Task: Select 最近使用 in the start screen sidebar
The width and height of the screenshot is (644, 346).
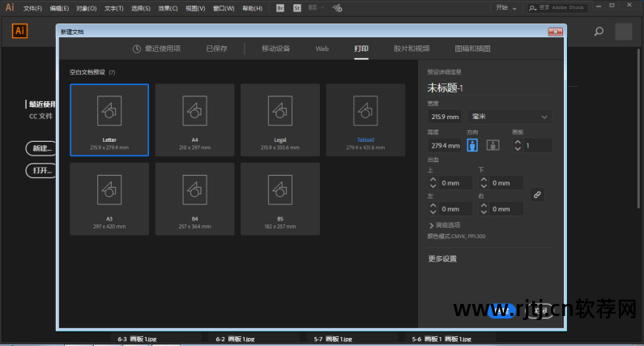Action: pyautogui.click(x=41, y=104)
